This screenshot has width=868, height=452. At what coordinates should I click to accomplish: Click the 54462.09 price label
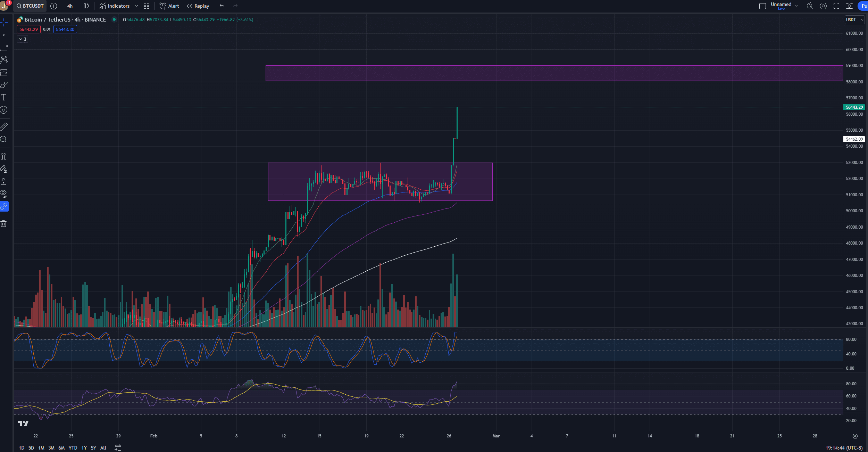tap(854, 139)
